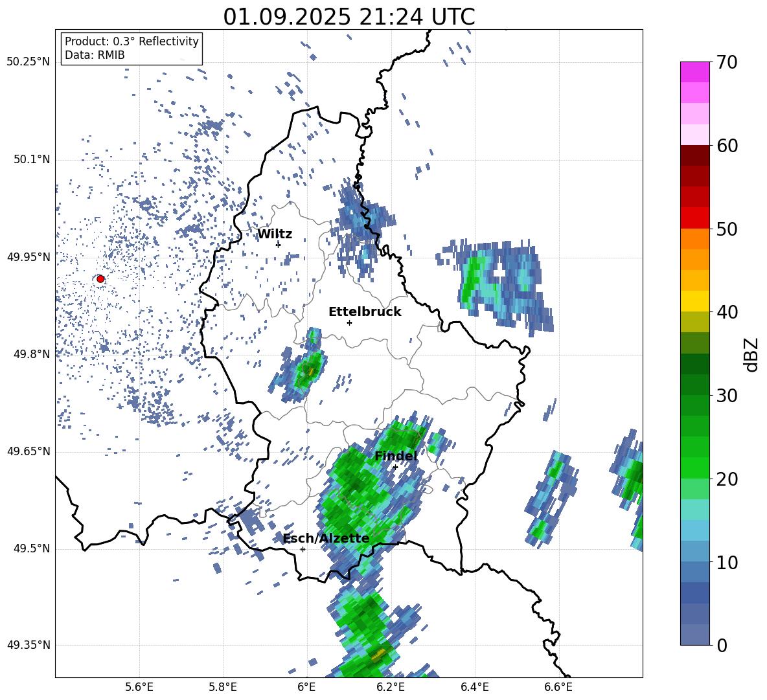Click the 49.35°N latitude label

[29, 645]
